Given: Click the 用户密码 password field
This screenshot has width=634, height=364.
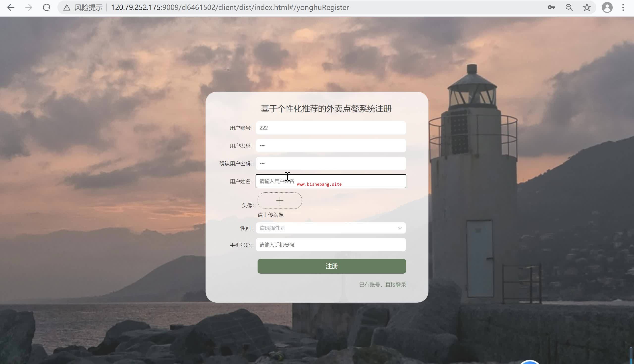Looking at the screenshot, I should point(331,146).
